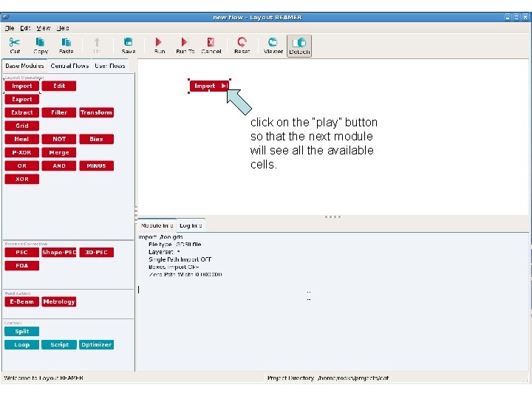Open the Viewer from the toolbar
532x399 pixels.
tap(273, 41)
